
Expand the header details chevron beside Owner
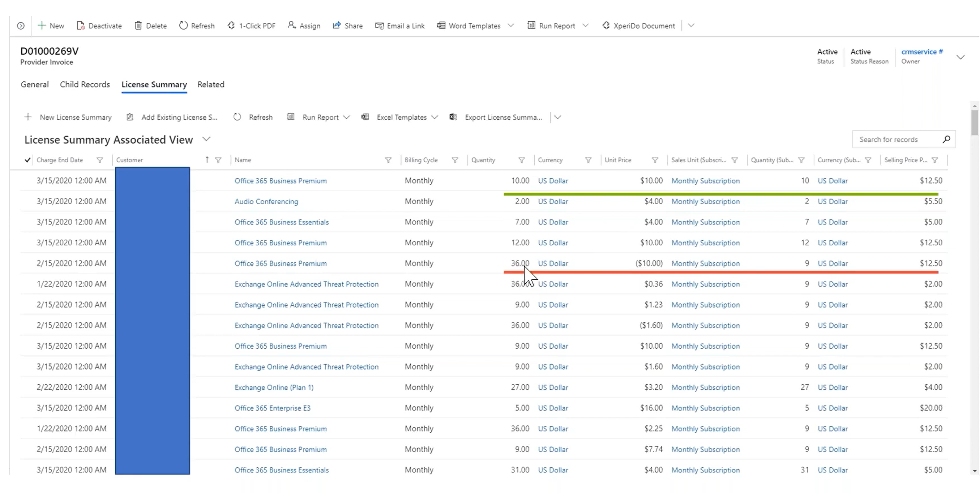coord(960,57)
